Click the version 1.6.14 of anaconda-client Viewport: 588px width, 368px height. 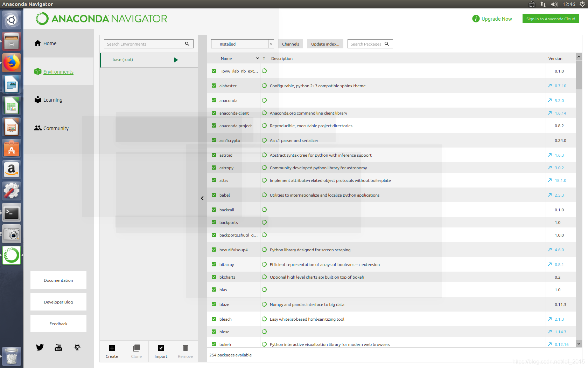[560, 113]
